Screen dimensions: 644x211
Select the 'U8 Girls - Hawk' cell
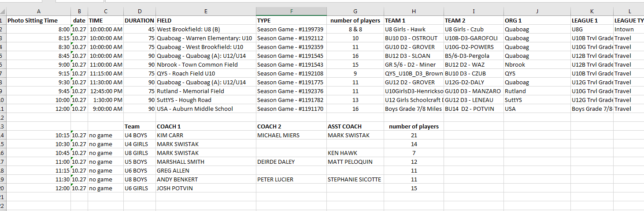click(x=414, y=29)
